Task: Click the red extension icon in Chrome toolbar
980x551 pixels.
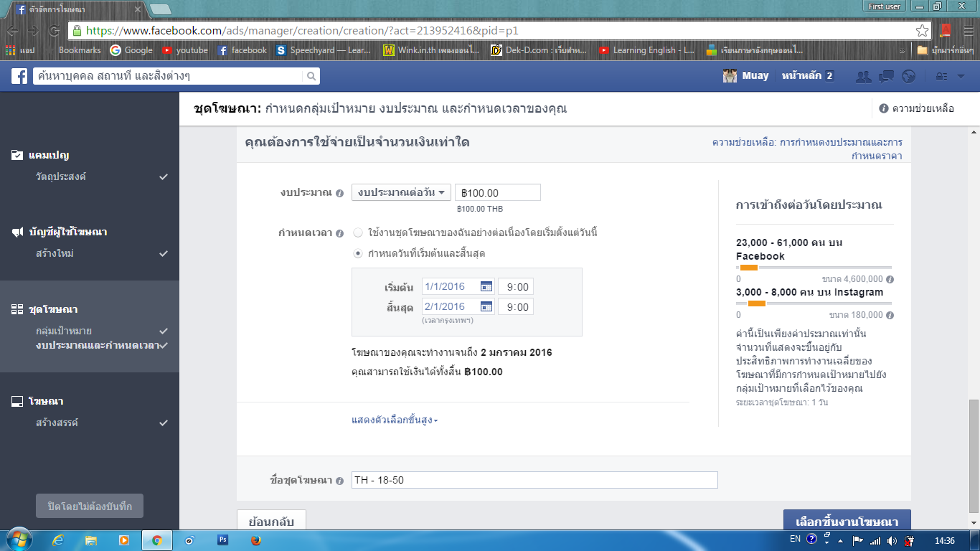Action: (x=945, y=31)
